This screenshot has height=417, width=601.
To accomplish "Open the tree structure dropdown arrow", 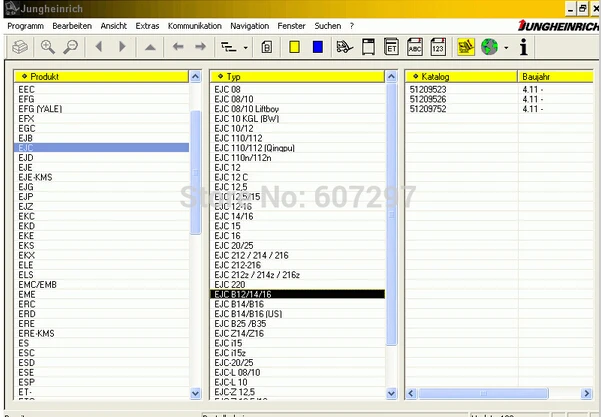I will (x=246, y=48).
